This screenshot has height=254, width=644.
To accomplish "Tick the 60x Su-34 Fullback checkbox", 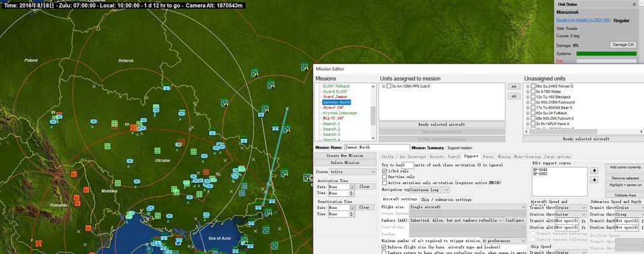I will pyautogui.click(x=533, y=113).
